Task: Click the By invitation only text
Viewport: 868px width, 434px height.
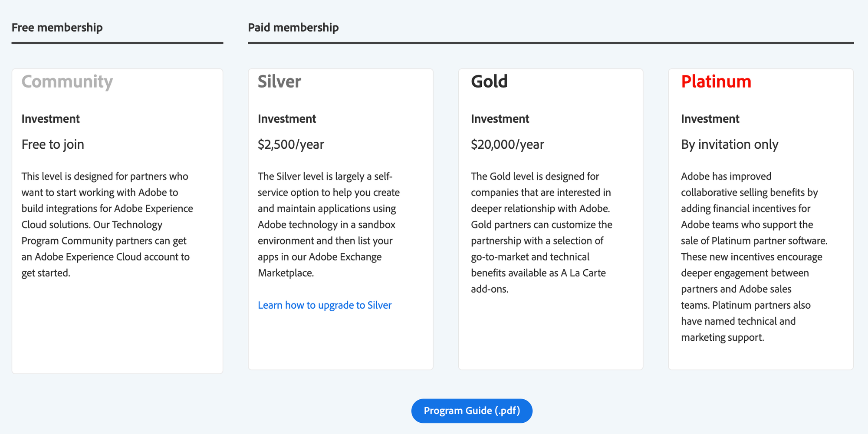Action: 730,144
